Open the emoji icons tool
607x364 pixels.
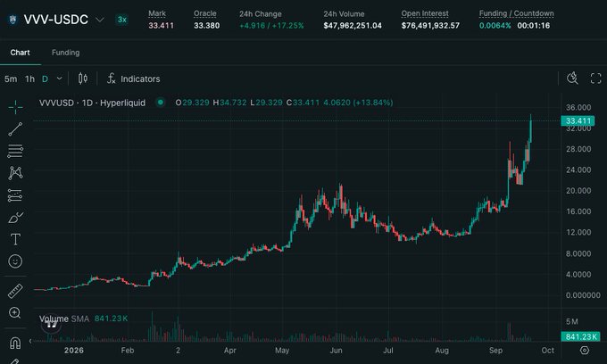pyautogui.click(x=15, y=261)
